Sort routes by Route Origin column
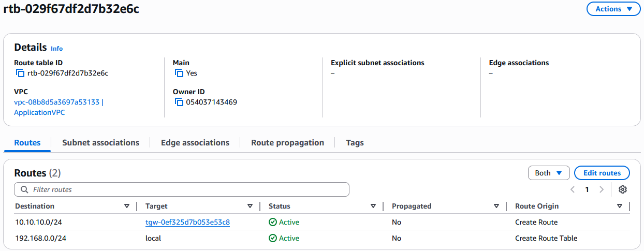This screenshot has width=644, height=251. tap(620, 206)
